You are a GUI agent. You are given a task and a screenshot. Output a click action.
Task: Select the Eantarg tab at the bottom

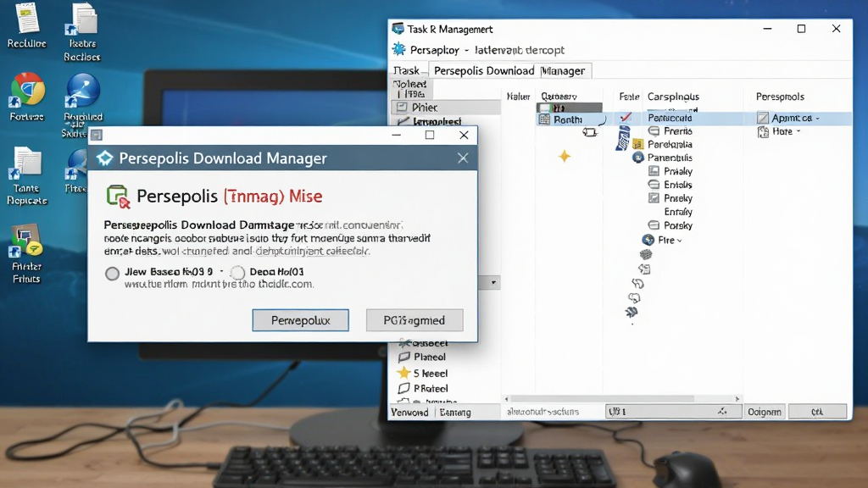455,413
